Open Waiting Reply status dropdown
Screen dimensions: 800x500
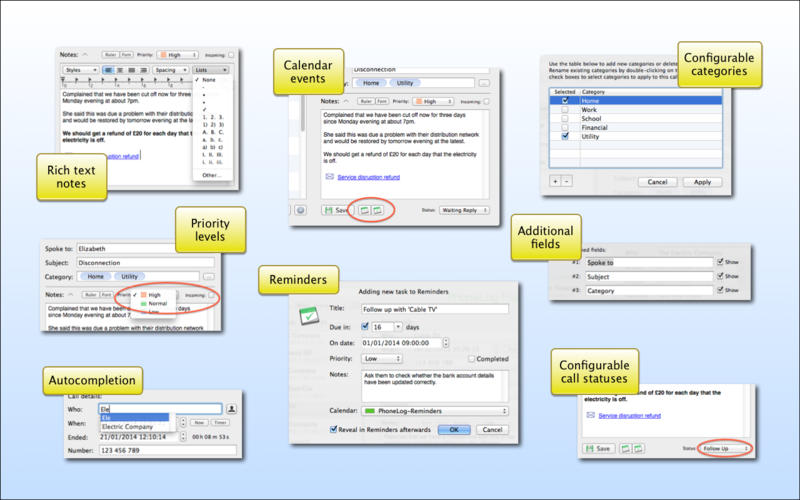point(464,210)
